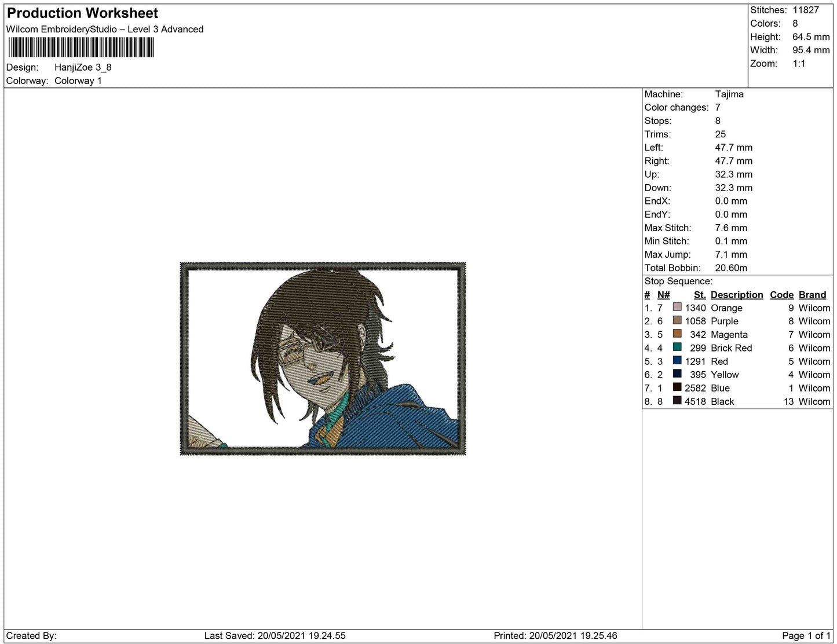Click the total bobbin value '20.60m'

[x=731, y=268]
